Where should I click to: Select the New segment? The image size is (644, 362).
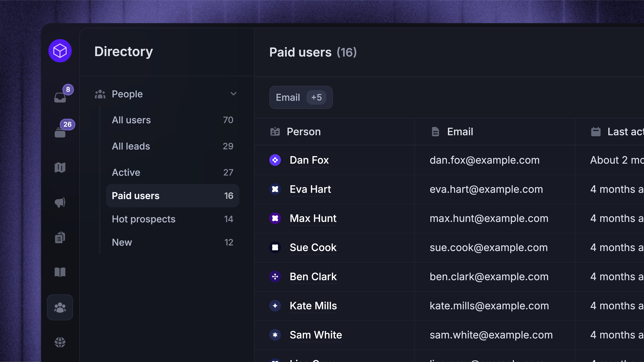coord(173,242)
